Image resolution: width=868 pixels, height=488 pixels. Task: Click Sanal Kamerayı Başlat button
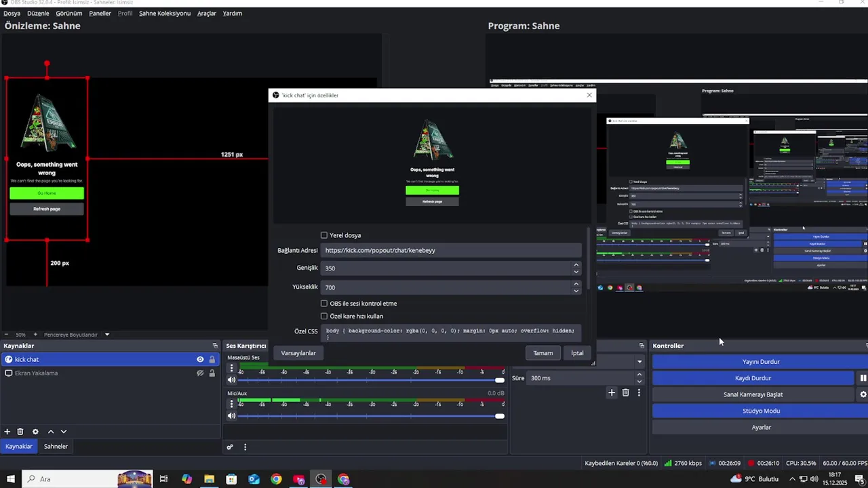point(753,394)
